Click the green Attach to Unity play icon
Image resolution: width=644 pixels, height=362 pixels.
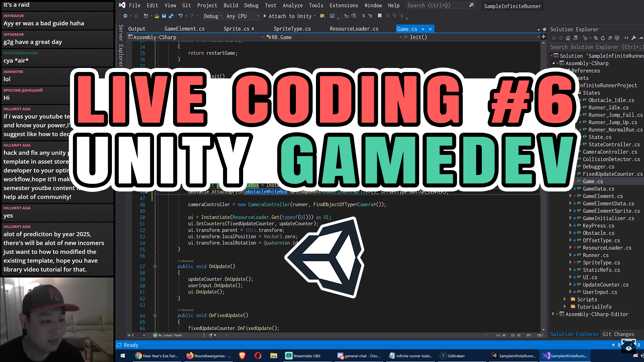pyautogui.click(x=265, y=16)
